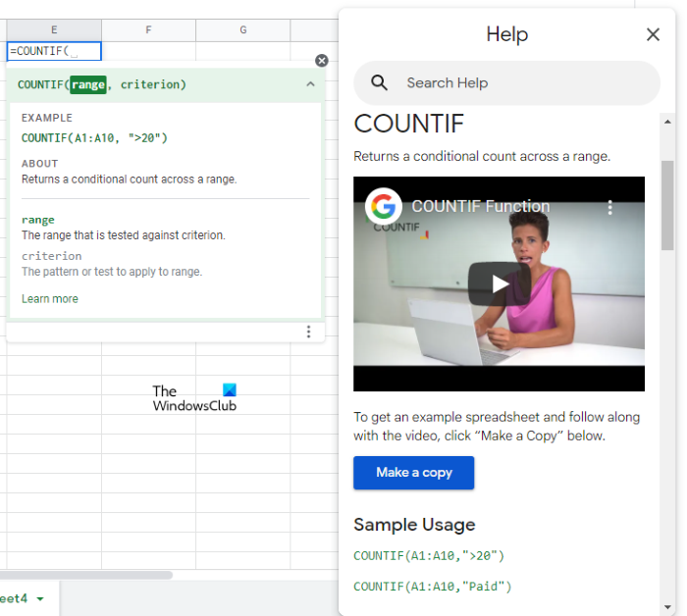Close the Help panel with the X
This screenshot has width=687, height=616.
(653, 35)
